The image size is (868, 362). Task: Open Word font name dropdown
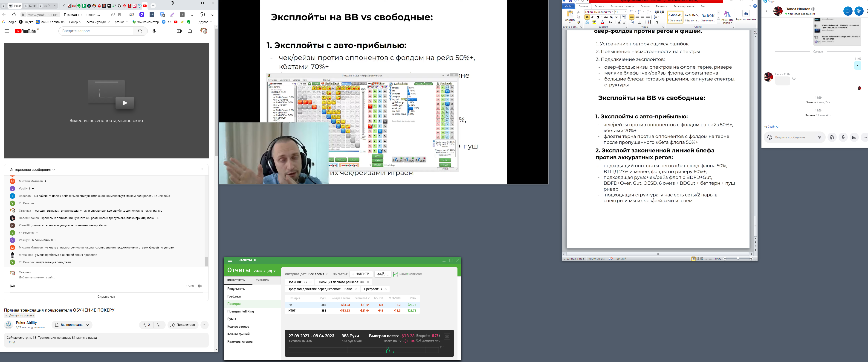(613, 12)
